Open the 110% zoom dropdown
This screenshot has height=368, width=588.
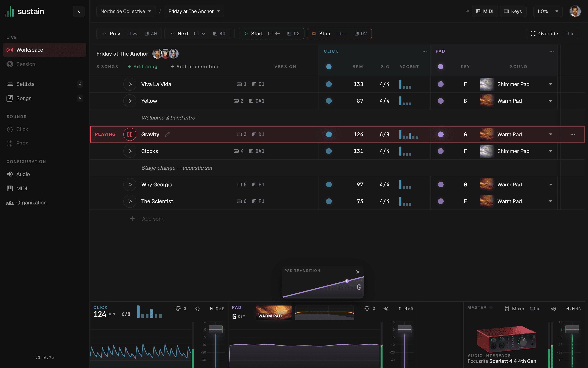pyautogui.click(x=548, y=11)
